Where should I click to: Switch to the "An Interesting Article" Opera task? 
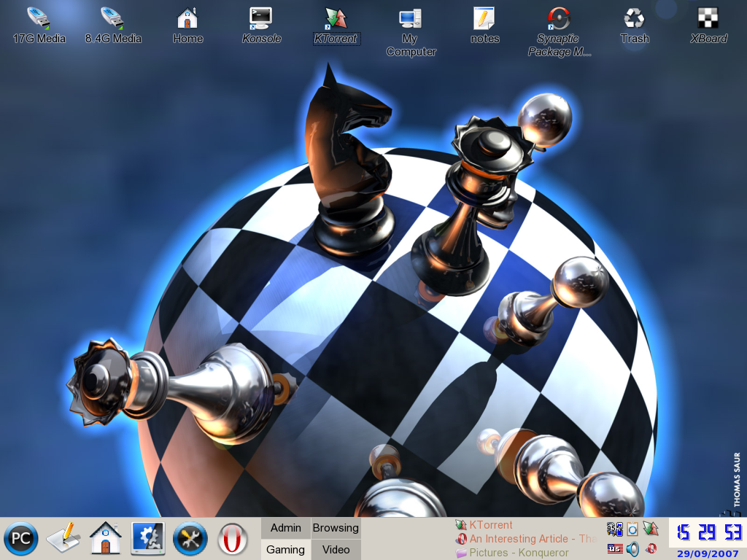pyautogui.click(x=525, y=539)
